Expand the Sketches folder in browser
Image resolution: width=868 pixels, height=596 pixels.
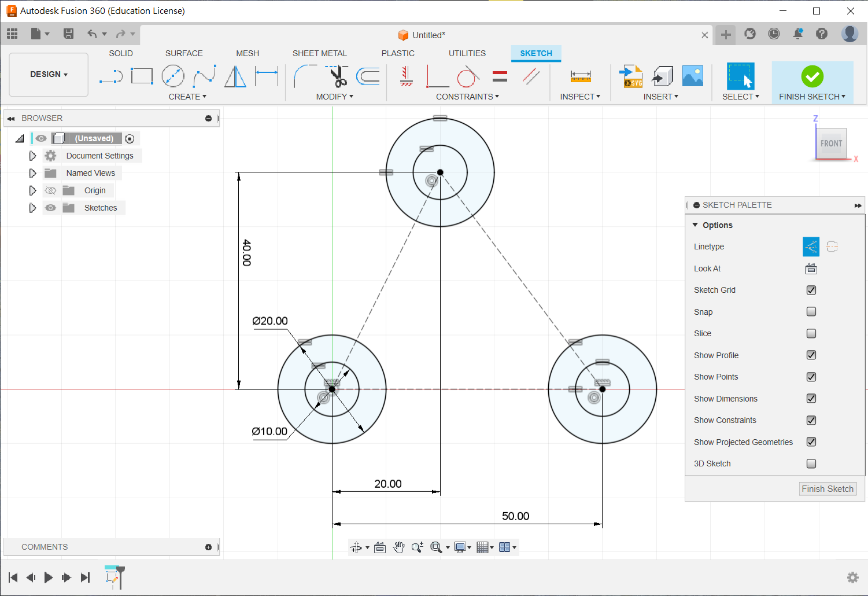point(32,208)
